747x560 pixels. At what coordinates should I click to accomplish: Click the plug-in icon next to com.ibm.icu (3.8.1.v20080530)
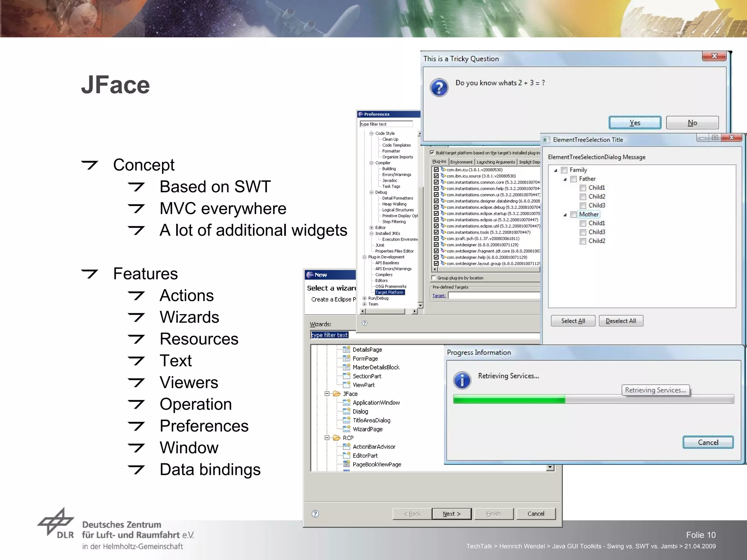[x=443, y=170]
